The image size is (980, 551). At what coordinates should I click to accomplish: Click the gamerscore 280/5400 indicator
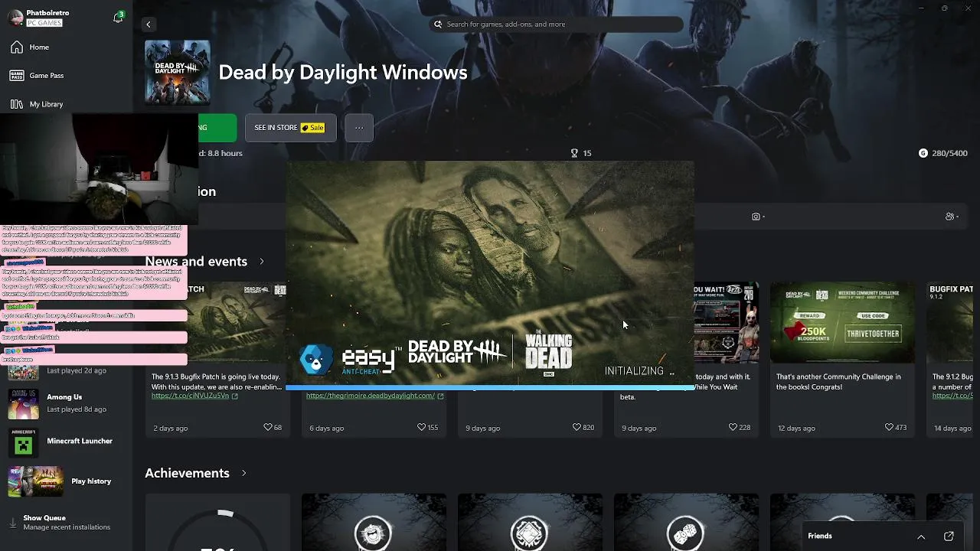942,153
